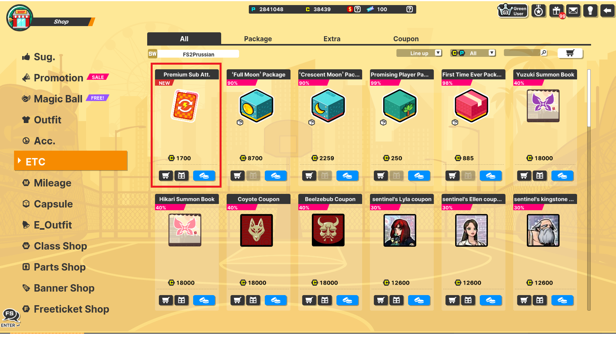The image size is (616, 364).
Task: Click the search magnifier icon
Action: 544,53
